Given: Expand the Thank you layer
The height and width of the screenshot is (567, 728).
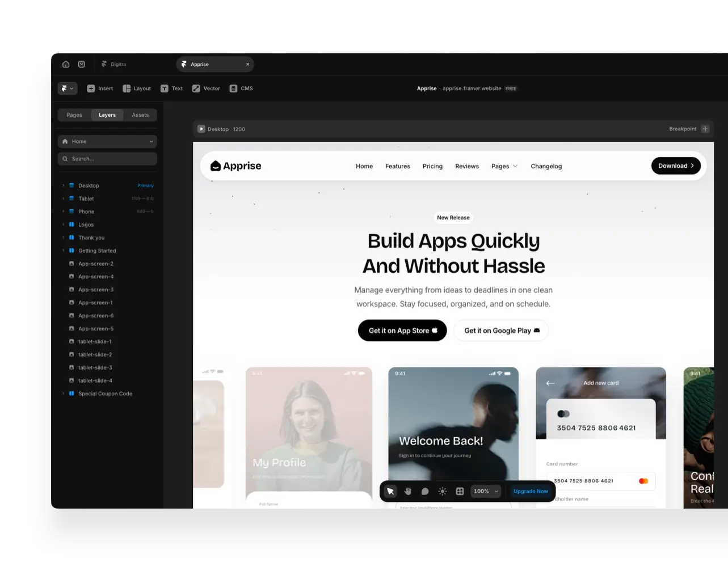Looking at the screenshot, I should click(63, 238).
